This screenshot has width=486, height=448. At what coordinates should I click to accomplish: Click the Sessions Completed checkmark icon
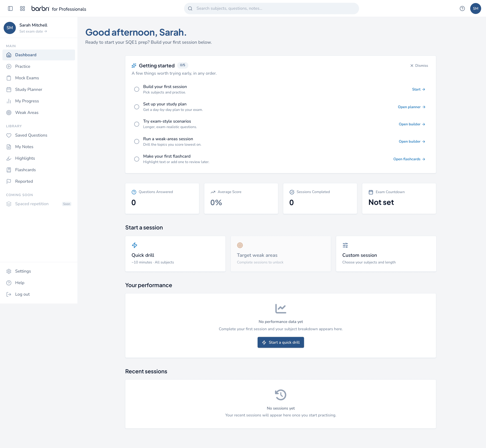[x=292, y=192]
